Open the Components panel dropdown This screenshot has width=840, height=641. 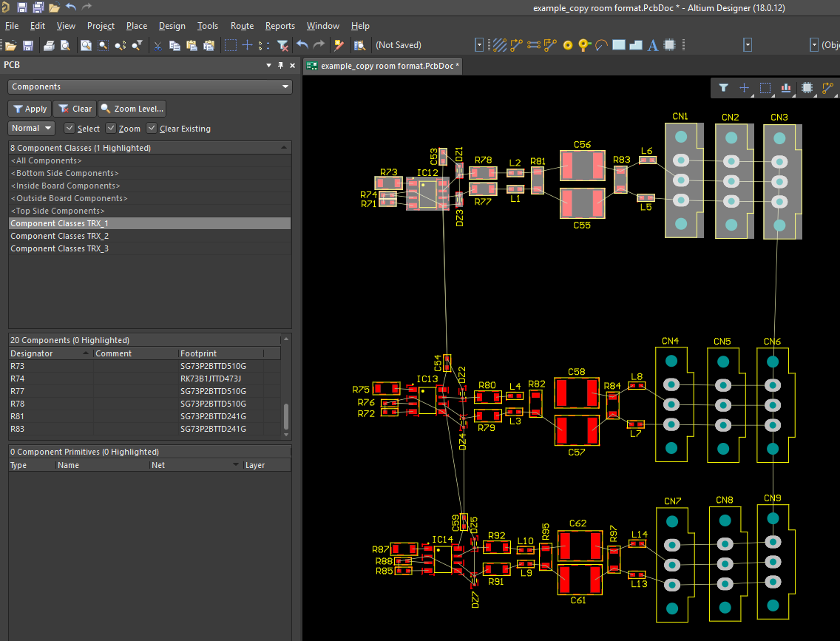click(x=285, y=87)
